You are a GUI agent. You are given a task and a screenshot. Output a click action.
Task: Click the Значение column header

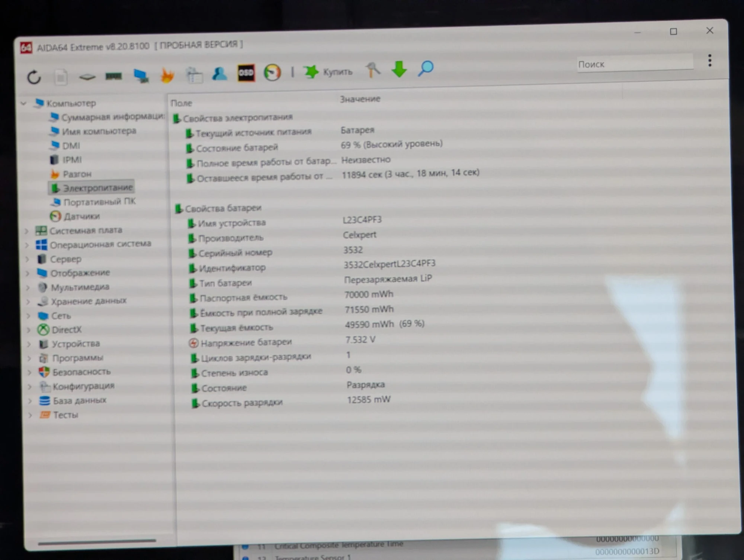click(x=360, y=99)
